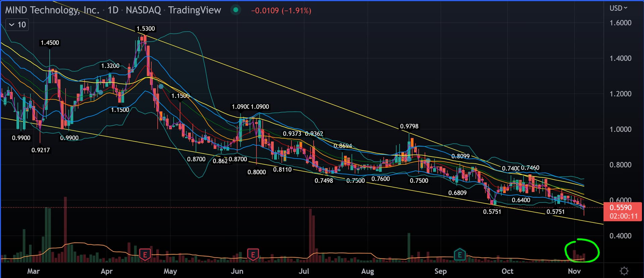The width and height of the screenshot is (644, 278).
Task: Click the 1.5300 high price label
Action: [x=146, y=29]
